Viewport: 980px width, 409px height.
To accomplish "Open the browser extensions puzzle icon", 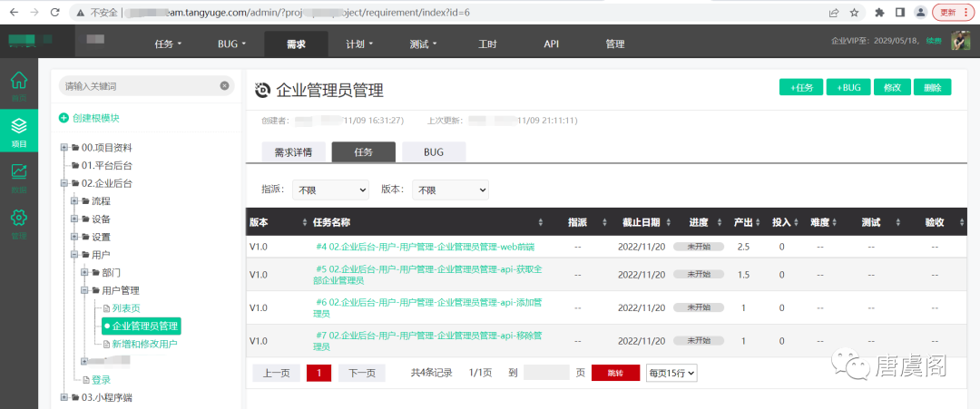I will point(879,13).
